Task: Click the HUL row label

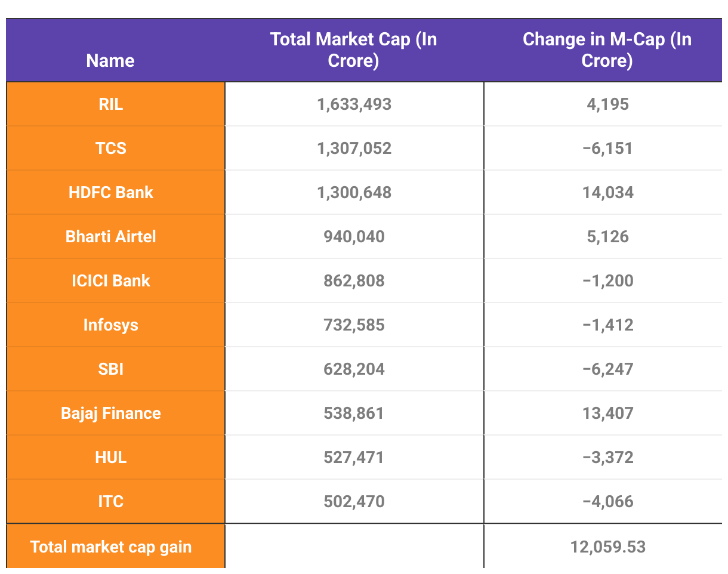Action: point(111,458)
